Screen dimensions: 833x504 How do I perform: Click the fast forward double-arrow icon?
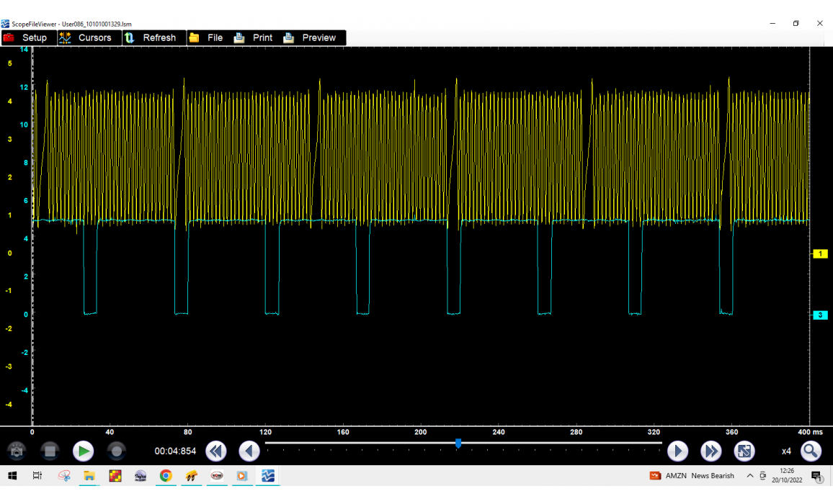711,451
